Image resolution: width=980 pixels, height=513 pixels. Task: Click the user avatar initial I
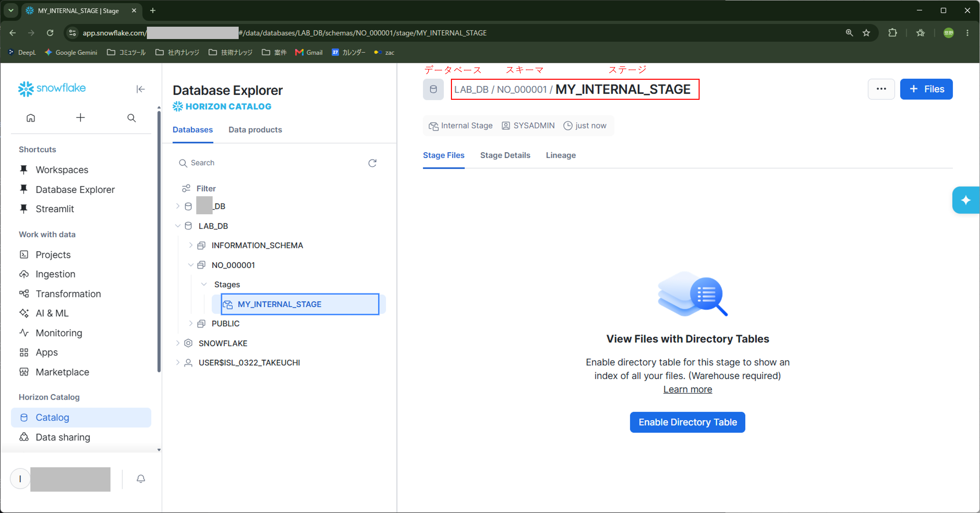pyautogui.click(x=20, y=479)
